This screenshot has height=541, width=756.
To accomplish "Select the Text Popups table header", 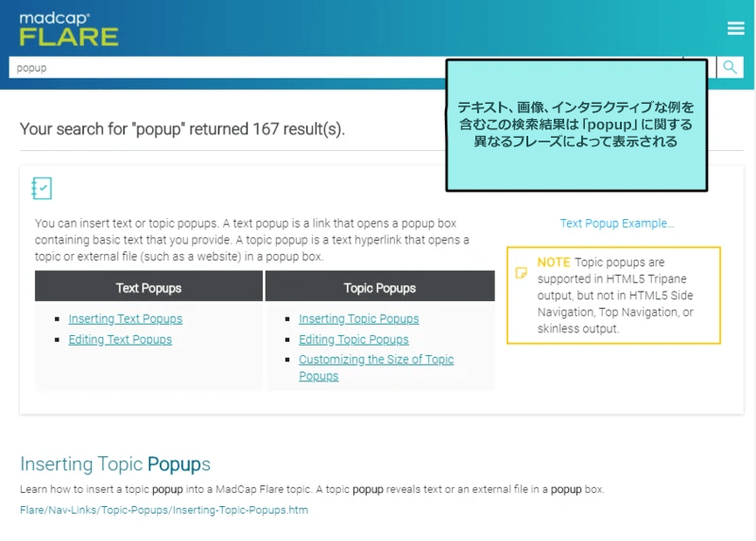I will pos(148,288).
